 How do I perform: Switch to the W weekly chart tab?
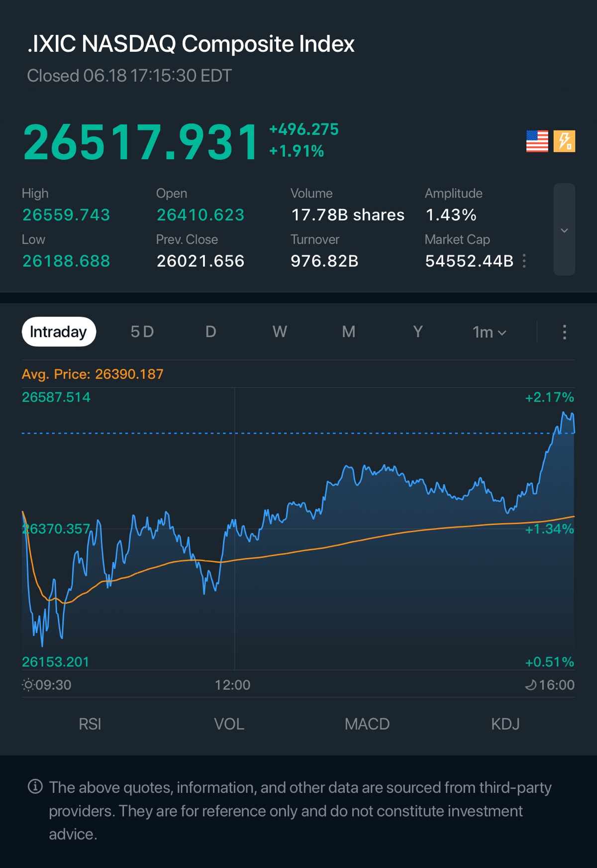coord(280,331)
